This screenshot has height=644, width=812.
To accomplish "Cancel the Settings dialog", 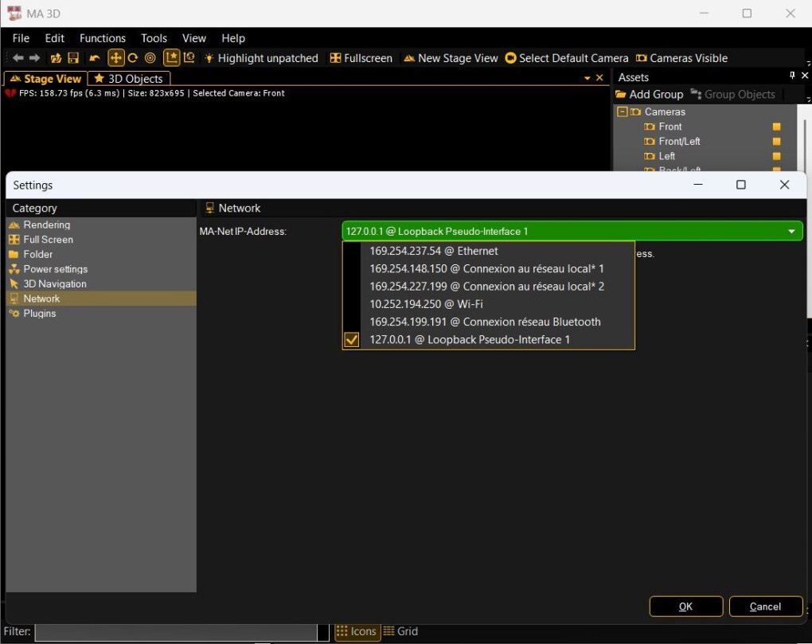I will [765, 607].
